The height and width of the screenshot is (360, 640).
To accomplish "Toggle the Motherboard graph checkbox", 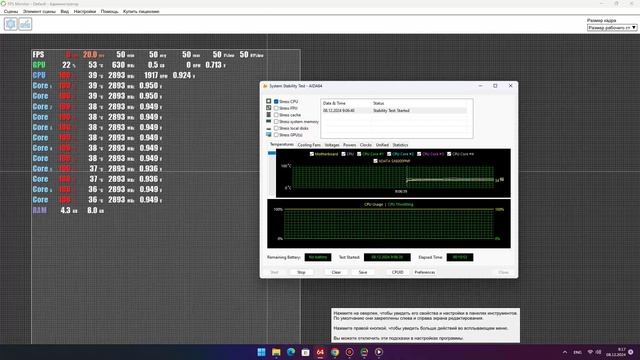I will [x=312, y=154].
